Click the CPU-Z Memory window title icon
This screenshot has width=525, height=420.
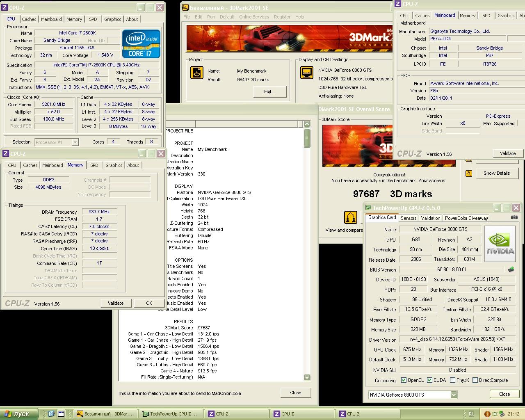coord(5,153)
